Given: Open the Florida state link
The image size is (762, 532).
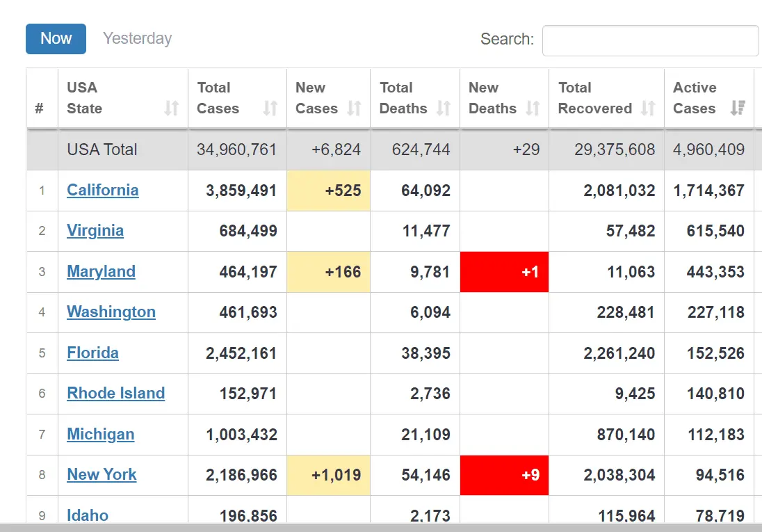Looking at the screenshot, I should pos(92,353).
